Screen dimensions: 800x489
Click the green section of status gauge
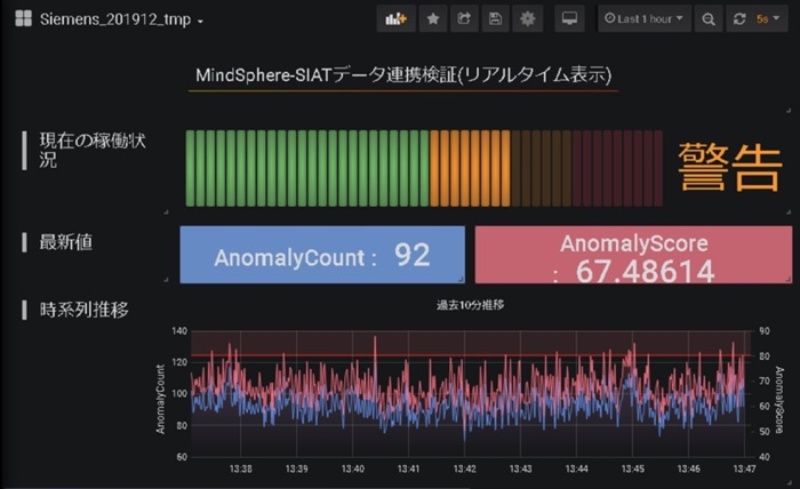(x=307, y=168)
